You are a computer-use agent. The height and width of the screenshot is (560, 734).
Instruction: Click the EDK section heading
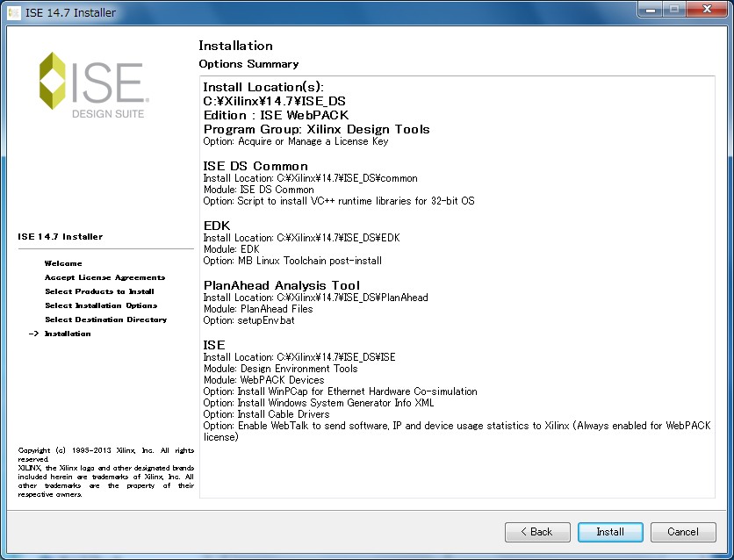tap(217, 226)
